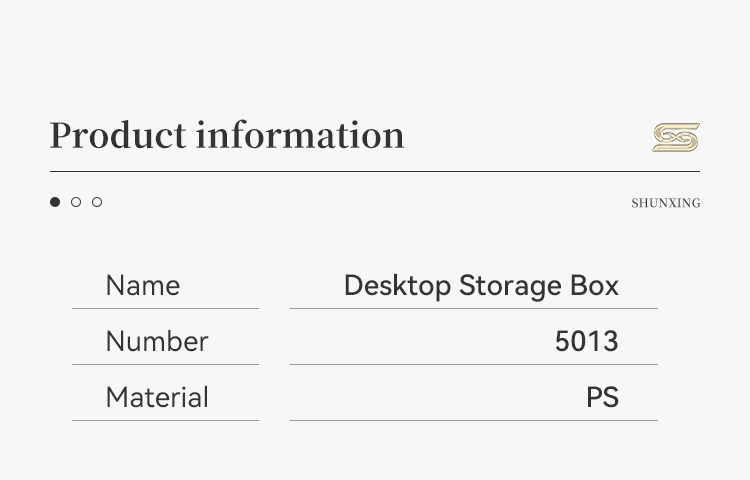750x480 pixels.
Task: Select the second hollow pagination dot
Action: coord(76,202)
